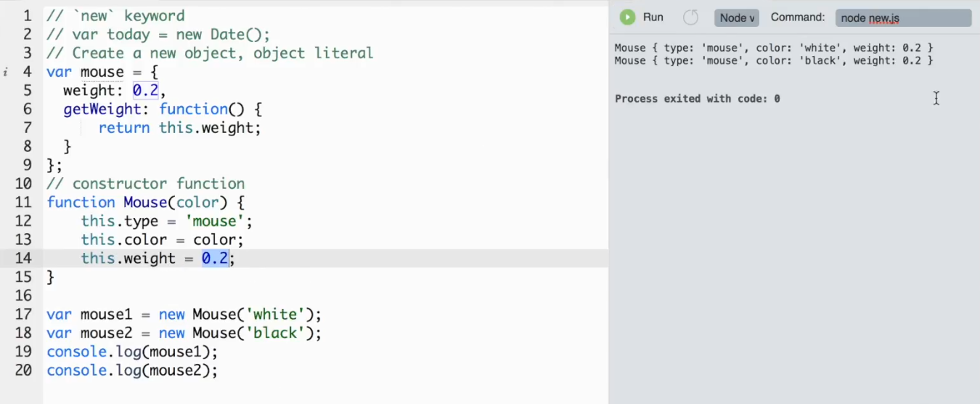
Task: Click the green Run play icon
Action: tap(627, 17)
